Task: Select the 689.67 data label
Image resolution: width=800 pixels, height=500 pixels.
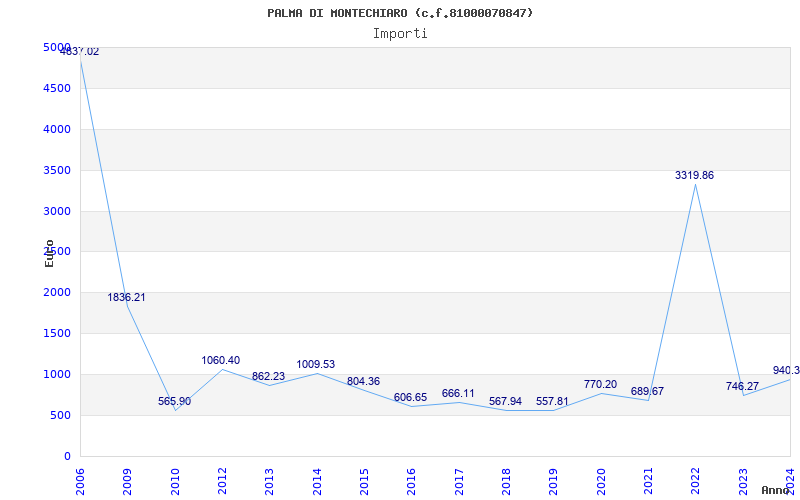Action: (647, 391)
